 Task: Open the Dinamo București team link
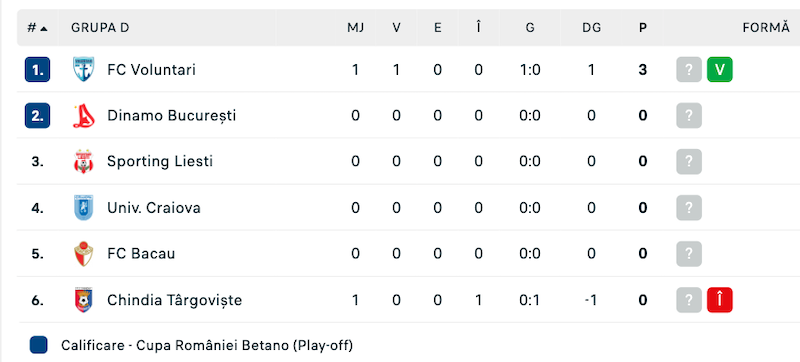(171, 116)
